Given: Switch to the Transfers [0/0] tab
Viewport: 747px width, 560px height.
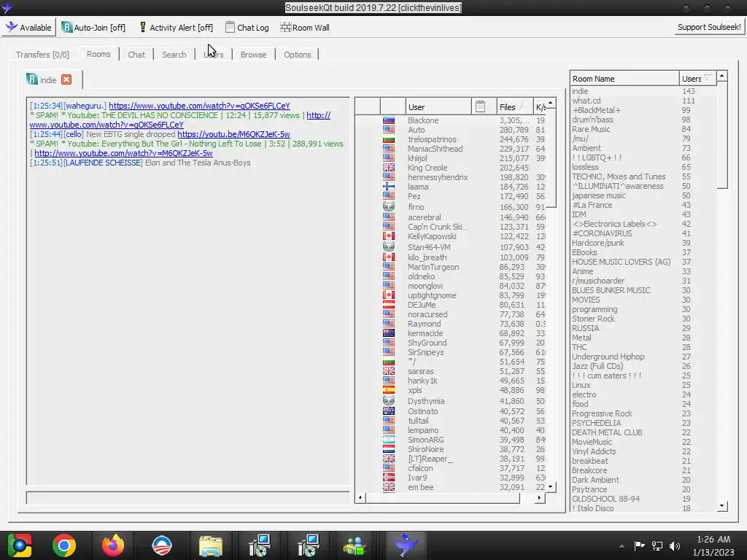Looking at the screenshot, I should coord(42,54).
